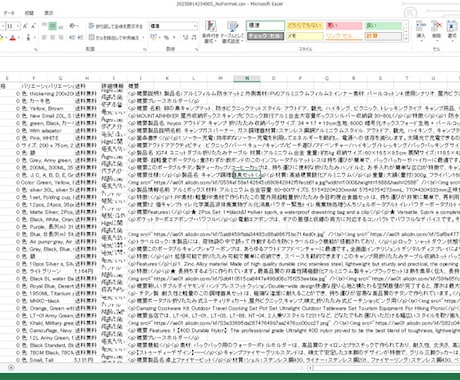Select column H header

click(x=87, y=78)
